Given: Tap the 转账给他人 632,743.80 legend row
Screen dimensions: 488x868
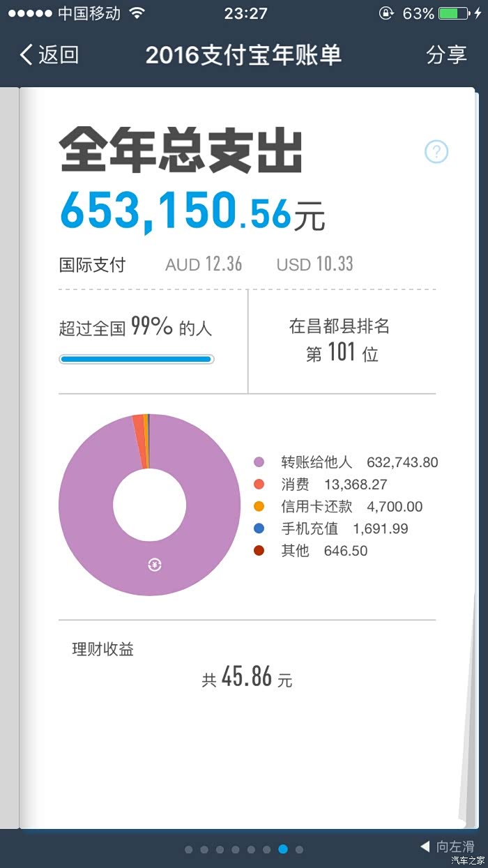Looking at the screenshot, I should point(346,462).
